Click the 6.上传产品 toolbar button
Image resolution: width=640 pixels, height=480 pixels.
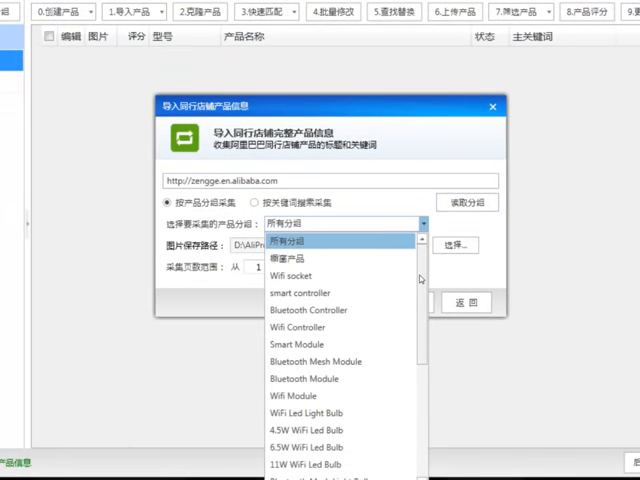[x=455, y=12]
